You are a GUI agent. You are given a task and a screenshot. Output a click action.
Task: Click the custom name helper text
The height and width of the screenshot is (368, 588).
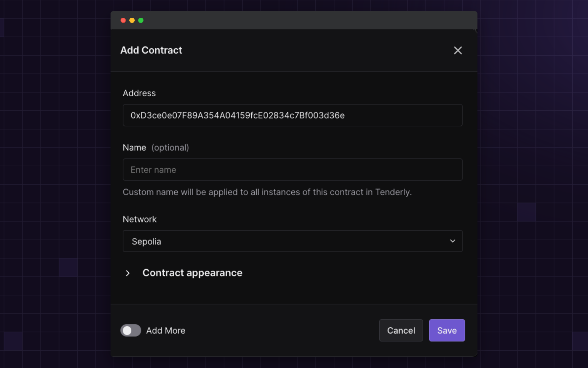pyautogui.click(x=267, y=192)
